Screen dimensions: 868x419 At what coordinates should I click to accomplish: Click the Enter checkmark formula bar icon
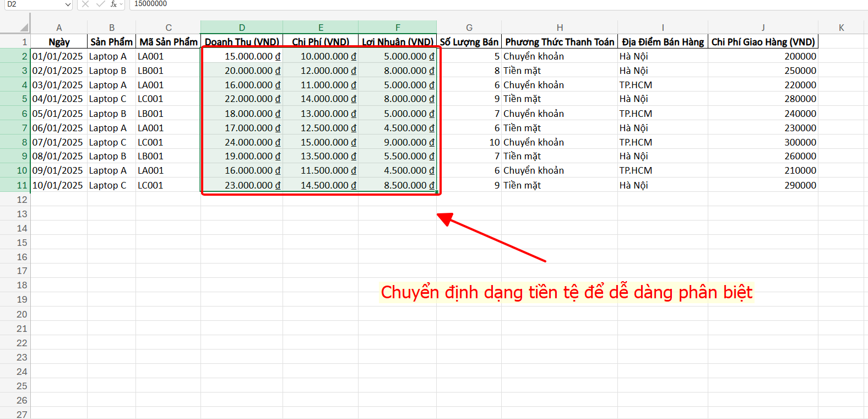(100, 4)
